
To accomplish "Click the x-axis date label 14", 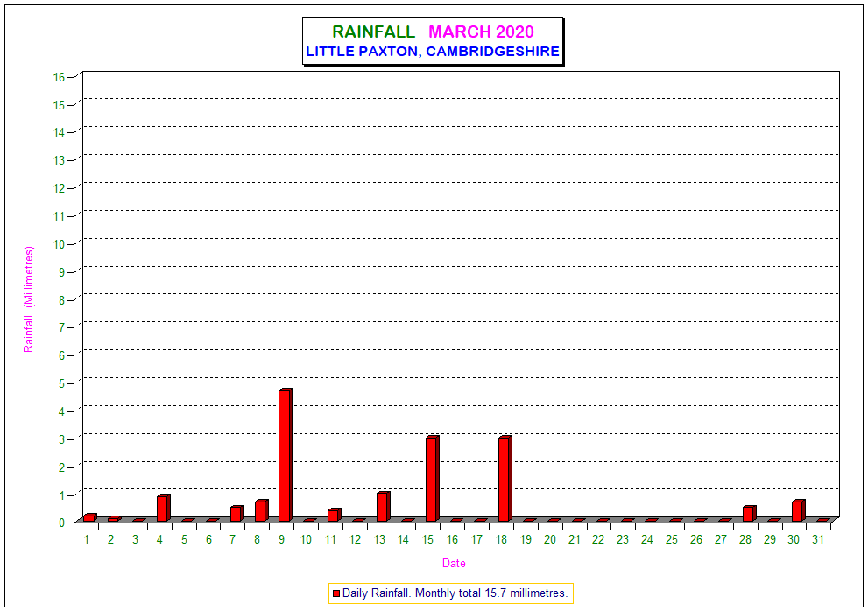I will [x=403, y=539].
